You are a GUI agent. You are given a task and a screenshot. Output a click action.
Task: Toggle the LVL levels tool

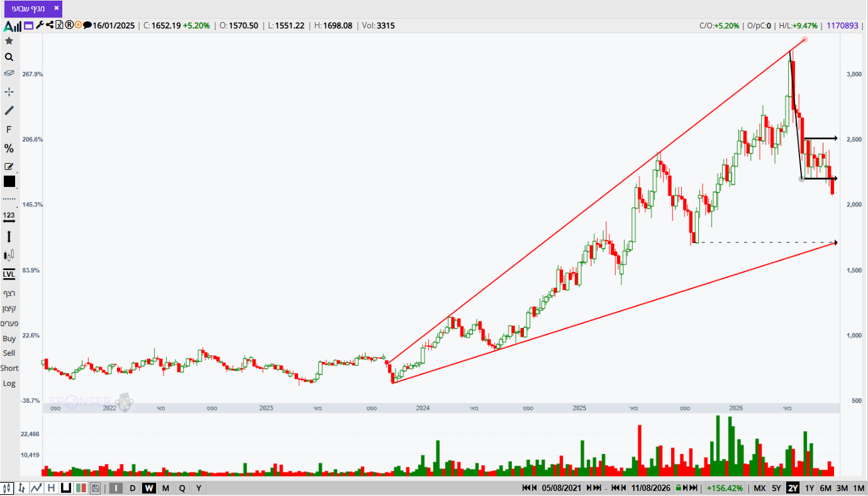click(x=9, y=274)
